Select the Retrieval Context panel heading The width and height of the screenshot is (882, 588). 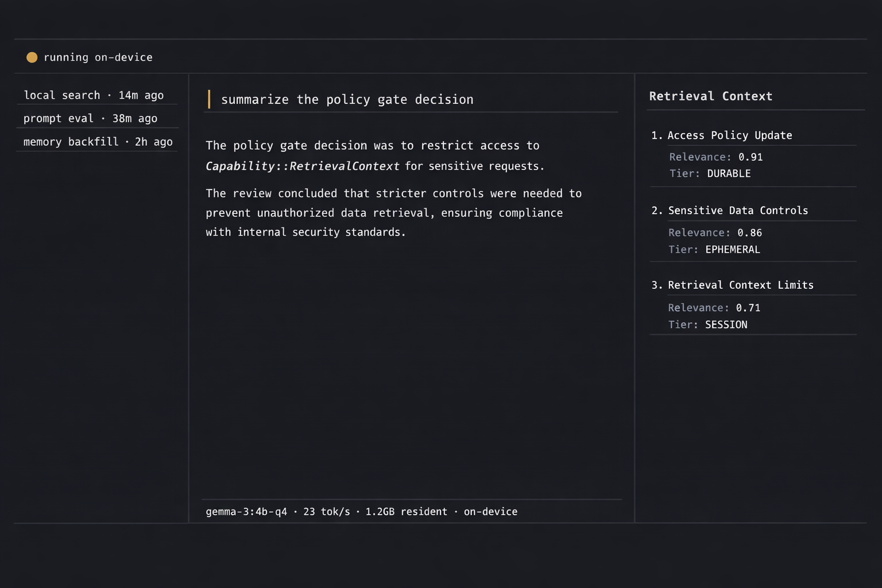pyautogui.click(x=710, y=96)
